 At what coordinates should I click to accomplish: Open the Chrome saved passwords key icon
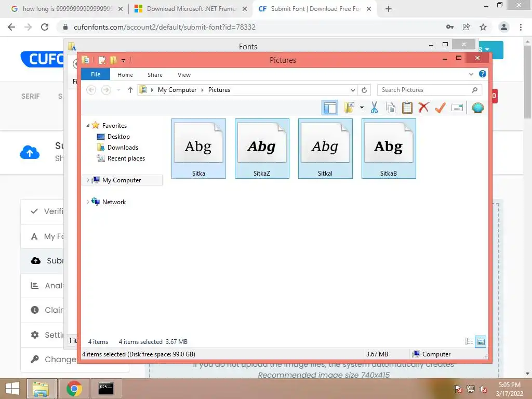(450, 27)
